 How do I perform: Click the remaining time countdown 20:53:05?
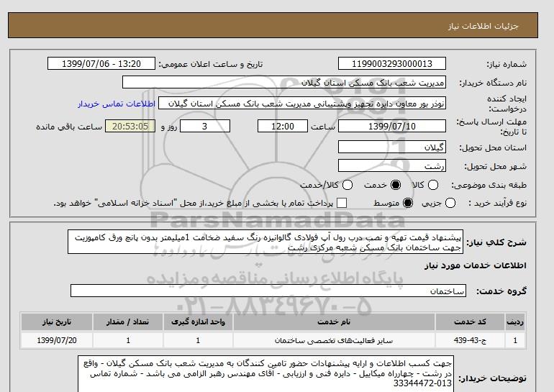click(x=130, y=126)
